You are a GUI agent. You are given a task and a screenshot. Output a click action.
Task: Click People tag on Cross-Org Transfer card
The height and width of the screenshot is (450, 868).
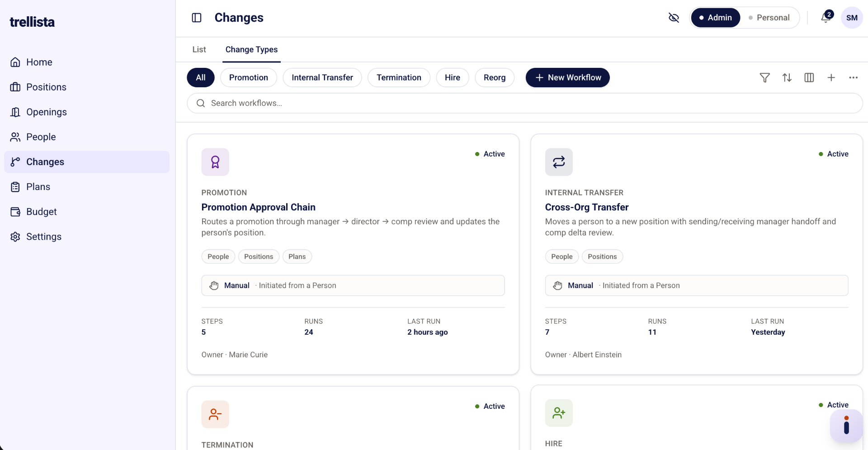pos(562,256)
